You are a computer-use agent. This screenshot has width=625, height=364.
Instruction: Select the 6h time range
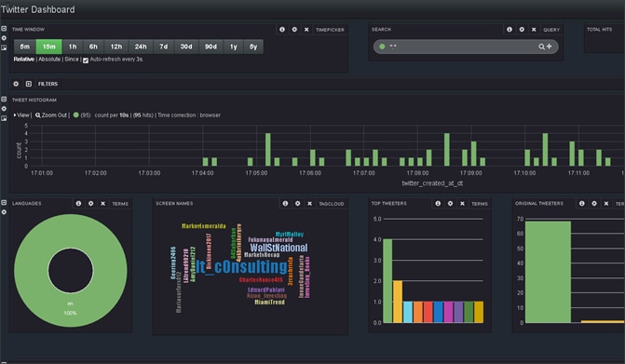pyautogui.click(x=93, y=47)
